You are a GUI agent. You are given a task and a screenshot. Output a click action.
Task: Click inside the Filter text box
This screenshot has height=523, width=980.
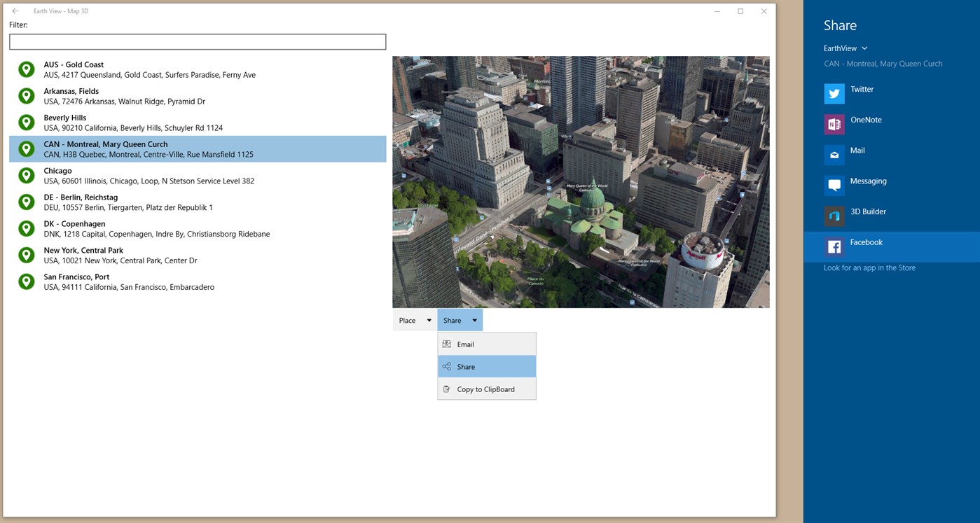tap(197, 41)
